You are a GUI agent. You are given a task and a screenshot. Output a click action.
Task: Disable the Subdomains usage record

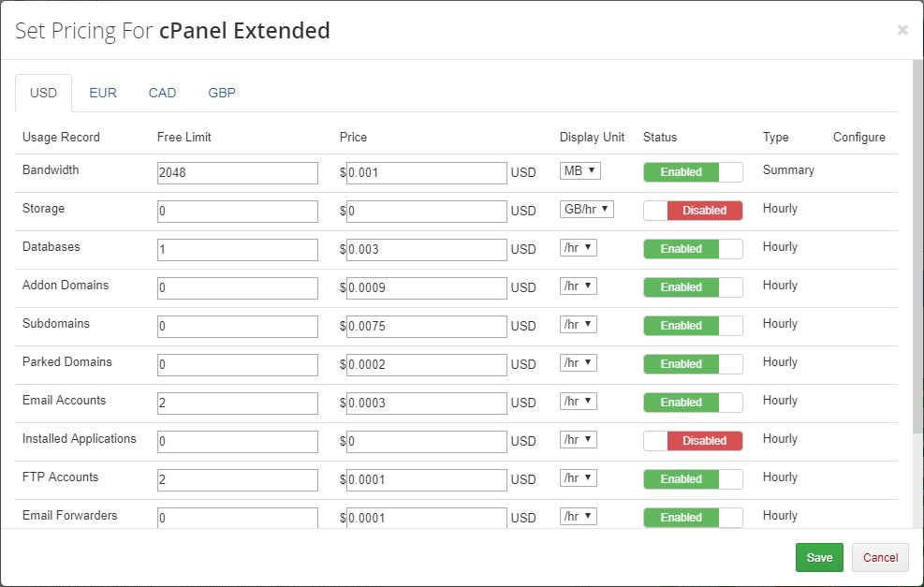pyautogui.click(x=693, y=325)
